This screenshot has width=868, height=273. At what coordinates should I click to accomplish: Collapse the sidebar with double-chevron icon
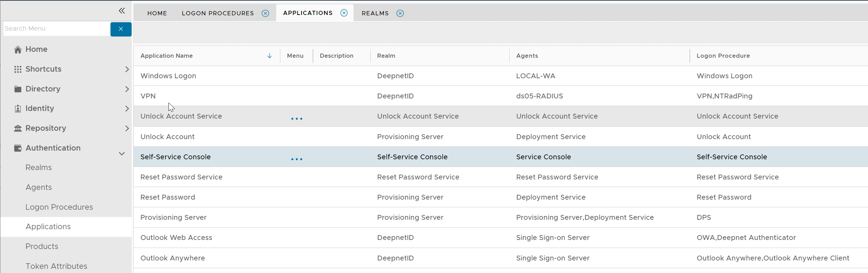pos(122,11)
